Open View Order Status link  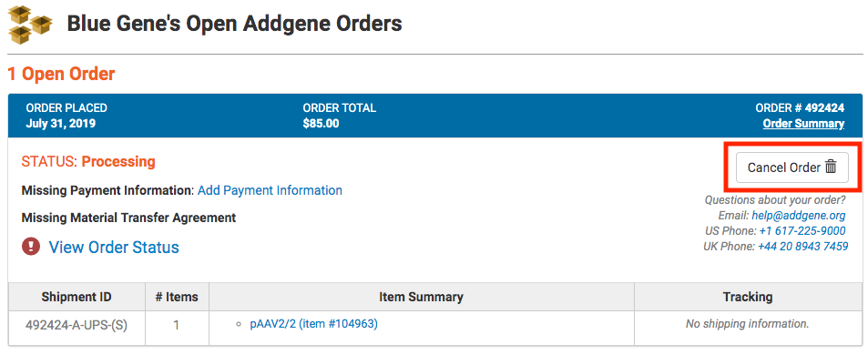[114, 247]
